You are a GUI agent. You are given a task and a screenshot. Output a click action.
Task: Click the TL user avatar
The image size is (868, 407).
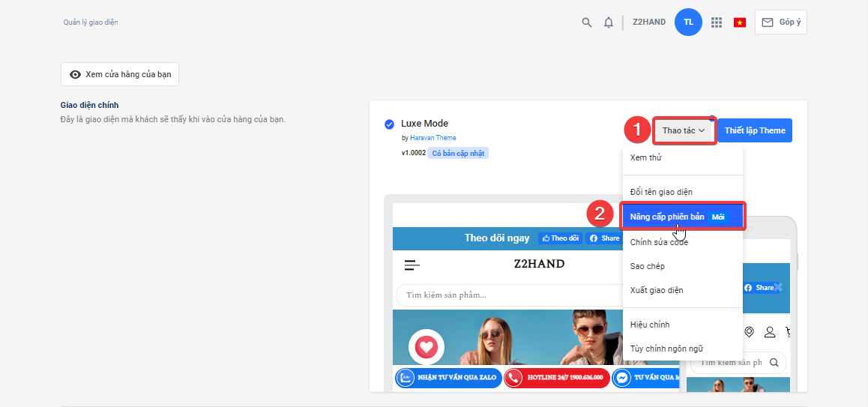688,22
